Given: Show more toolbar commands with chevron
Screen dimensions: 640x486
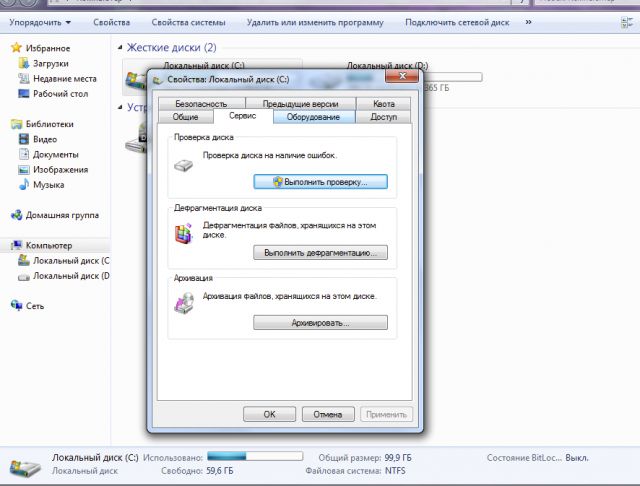Looking at the screenshot, I should coord(528,22).
